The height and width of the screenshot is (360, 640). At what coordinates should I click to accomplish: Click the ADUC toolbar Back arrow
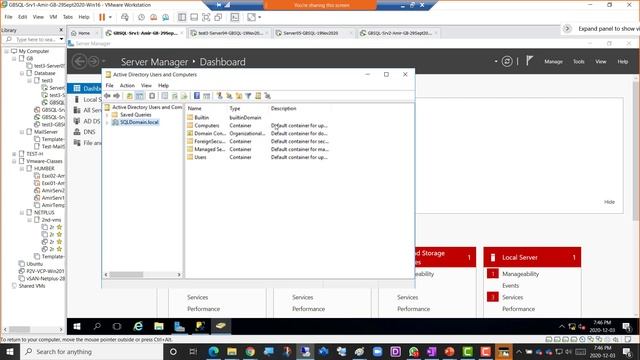click(x=107, y=96)
